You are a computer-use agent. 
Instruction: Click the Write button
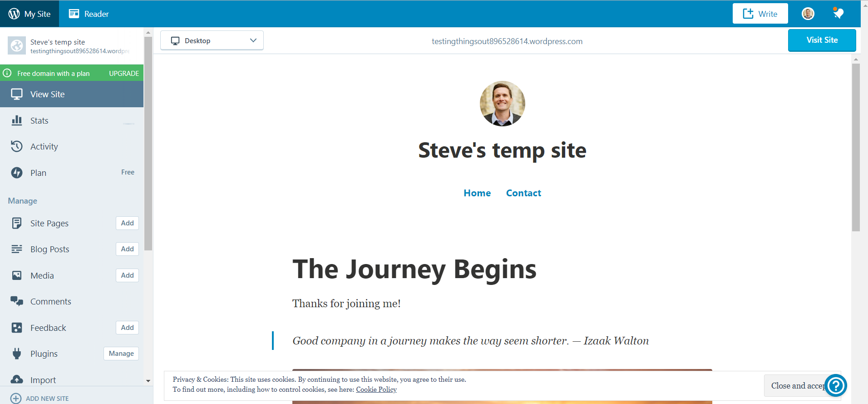coord(760,14)
